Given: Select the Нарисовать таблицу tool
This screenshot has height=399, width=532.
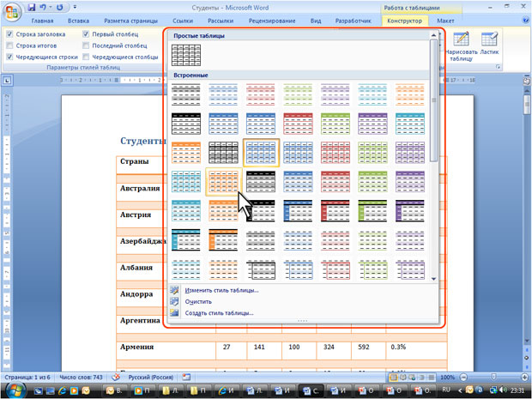Looking at the screenshot, I should click(461, 46).
